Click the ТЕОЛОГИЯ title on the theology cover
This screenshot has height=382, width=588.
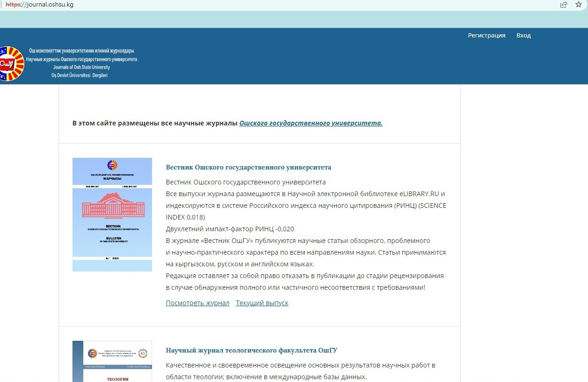pyautogui.click(x=112, y=378)
